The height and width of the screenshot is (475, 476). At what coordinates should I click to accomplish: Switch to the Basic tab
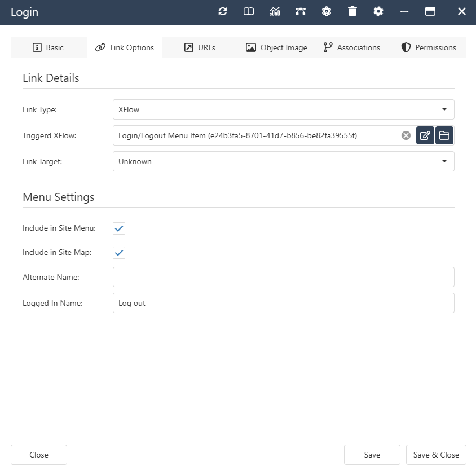point(49,47)
